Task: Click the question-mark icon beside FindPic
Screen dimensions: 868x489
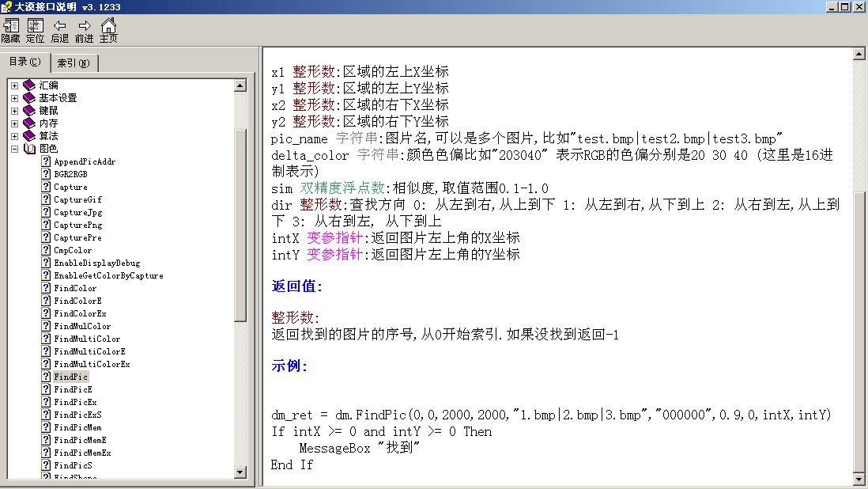Action: (x=44, y=376)
